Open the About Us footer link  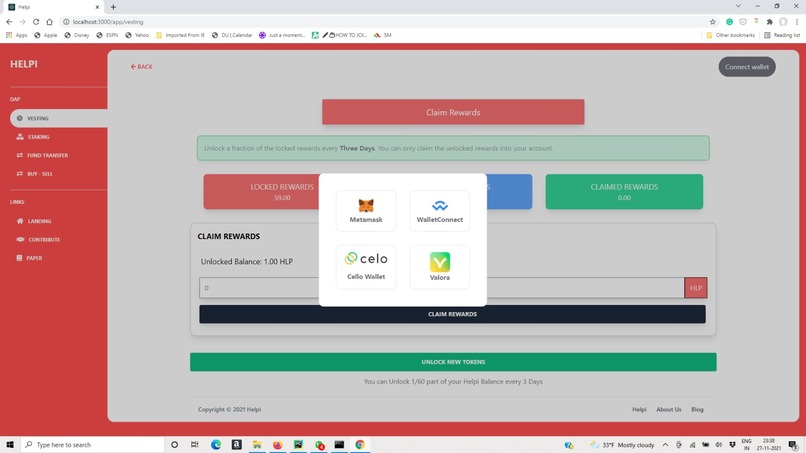[668, 409]
